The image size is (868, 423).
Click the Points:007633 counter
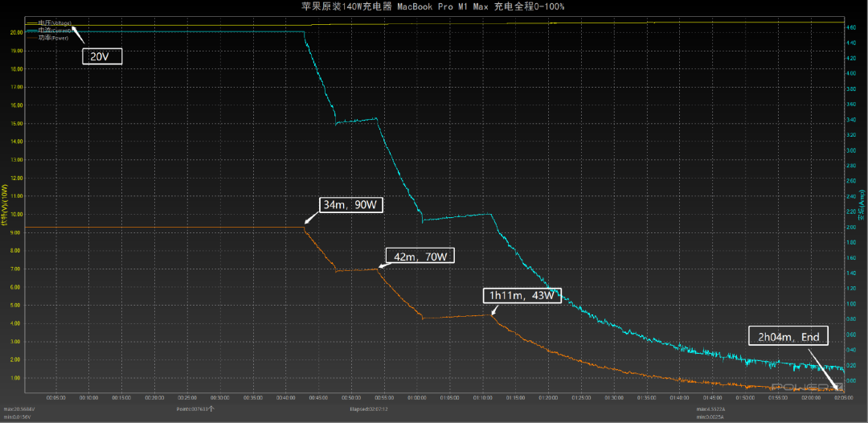click(x=194, y=409)
